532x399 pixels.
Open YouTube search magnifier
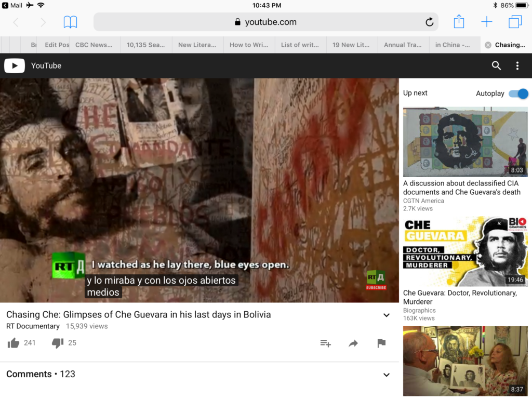[496, 65]
